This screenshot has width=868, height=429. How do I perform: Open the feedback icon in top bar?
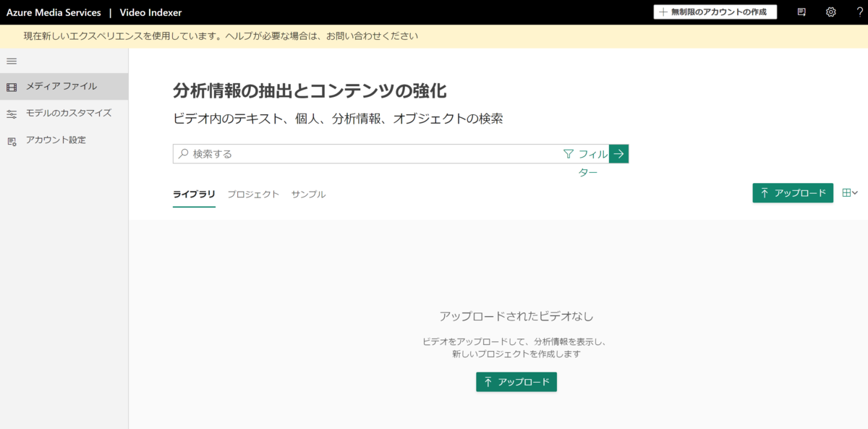[801, 12]
